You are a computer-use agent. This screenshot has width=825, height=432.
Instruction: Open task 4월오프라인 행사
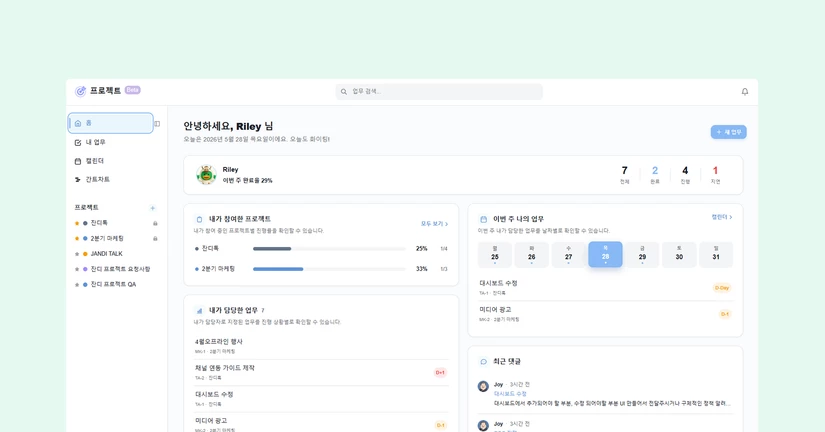pos(321,346)
